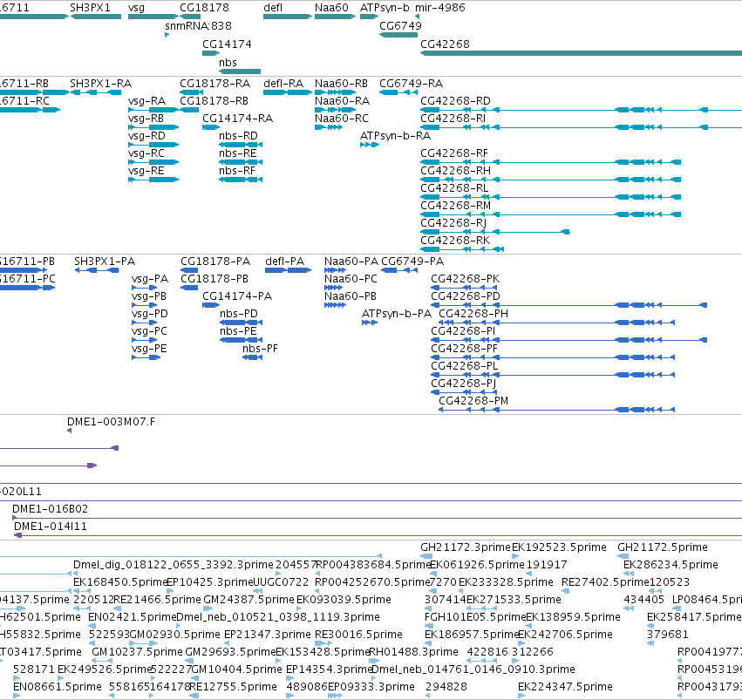Click the GM24387.5prime EST label
Viewport: 742px width, 700px height.
pos(248,600)
